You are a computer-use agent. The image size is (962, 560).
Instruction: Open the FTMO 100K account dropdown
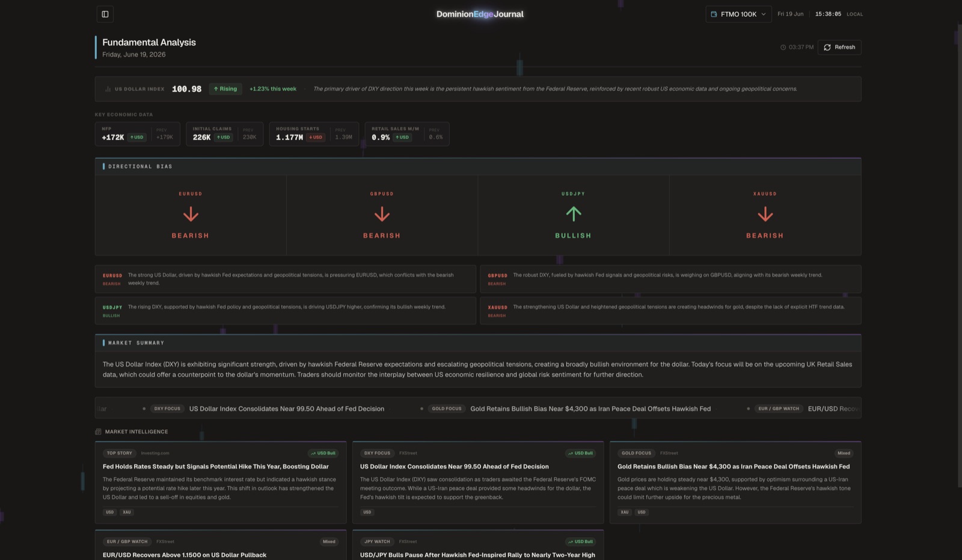click(x=738, y=14)
